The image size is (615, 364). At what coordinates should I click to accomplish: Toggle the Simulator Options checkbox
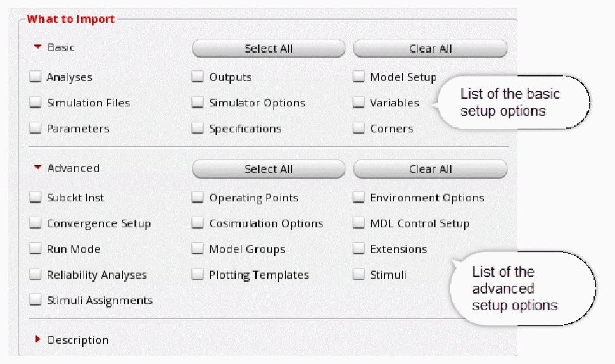tap(198, 103)
